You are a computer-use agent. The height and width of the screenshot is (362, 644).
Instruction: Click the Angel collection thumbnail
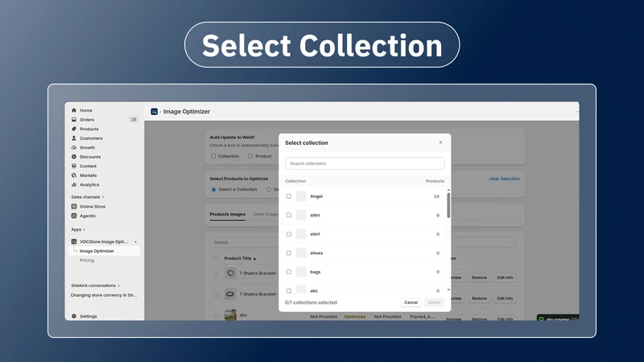coord(301,196)
